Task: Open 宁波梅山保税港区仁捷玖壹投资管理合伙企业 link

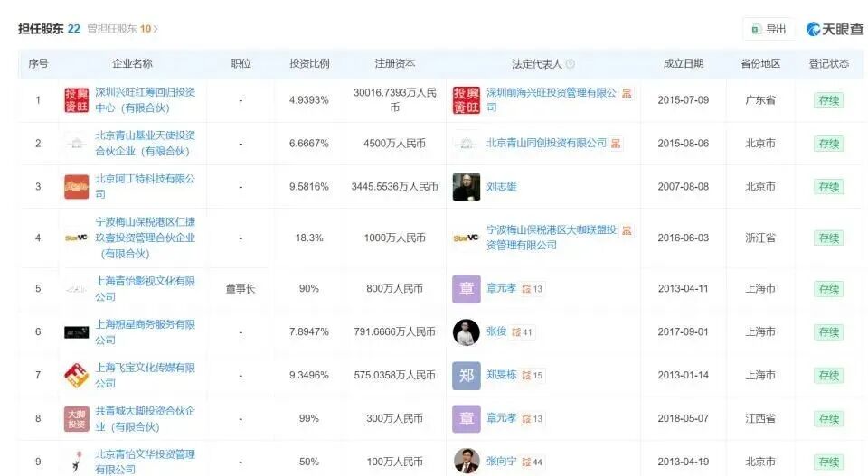Action: [145, 238]
